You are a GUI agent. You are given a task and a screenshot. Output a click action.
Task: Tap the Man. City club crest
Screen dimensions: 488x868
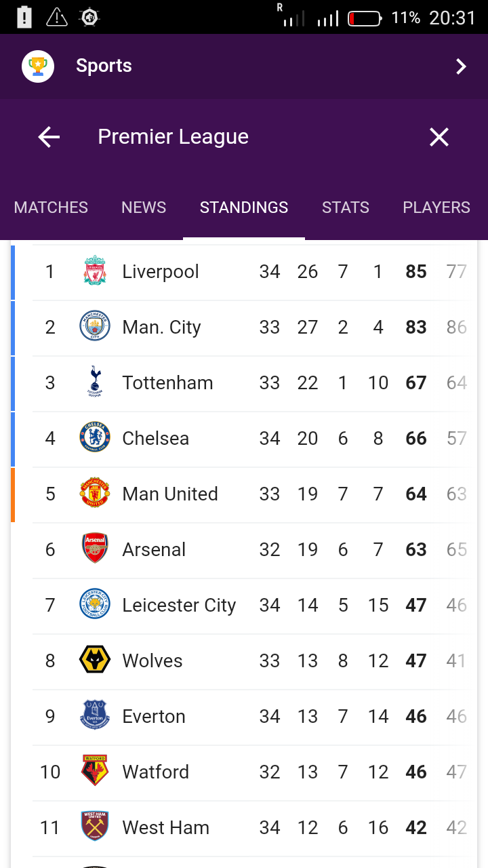pyautogui.click(x=95, y=327)
